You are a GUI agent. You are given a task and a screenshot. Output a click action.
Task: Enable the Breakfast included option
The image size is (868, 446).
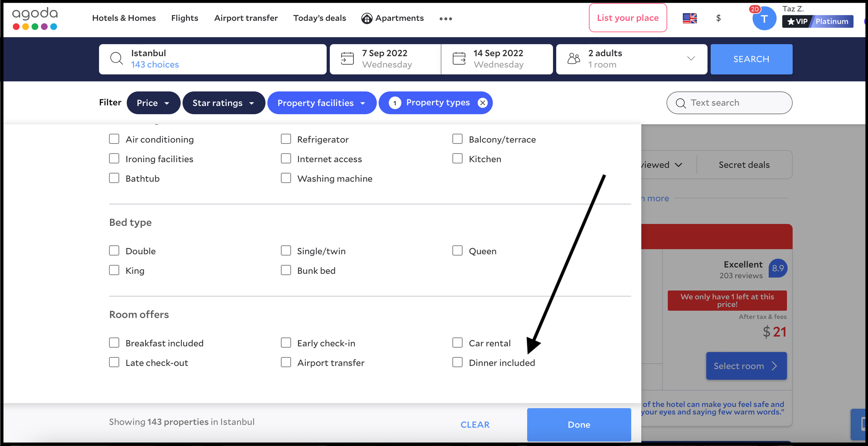114,343
